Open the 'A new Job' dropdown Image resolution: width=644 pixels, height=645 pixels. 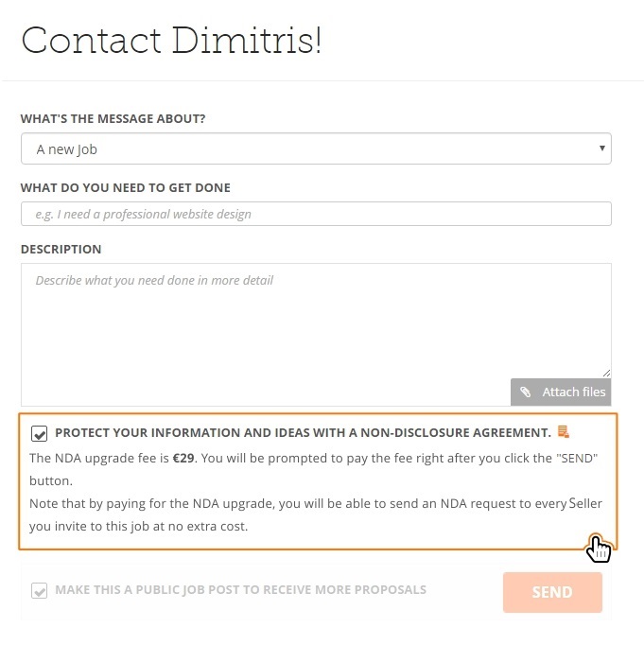pos(316,148)
